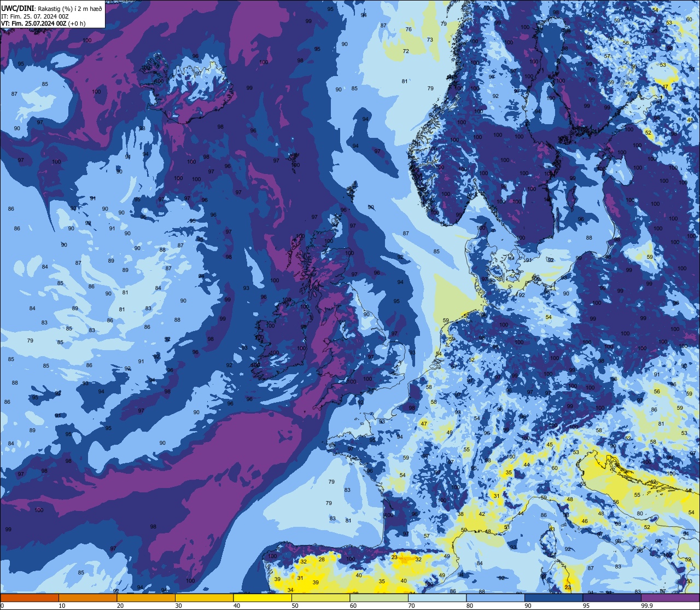700x610 pixels.
Task: Click the purple above-99.9 legend swatch
Action: point(670,597)
